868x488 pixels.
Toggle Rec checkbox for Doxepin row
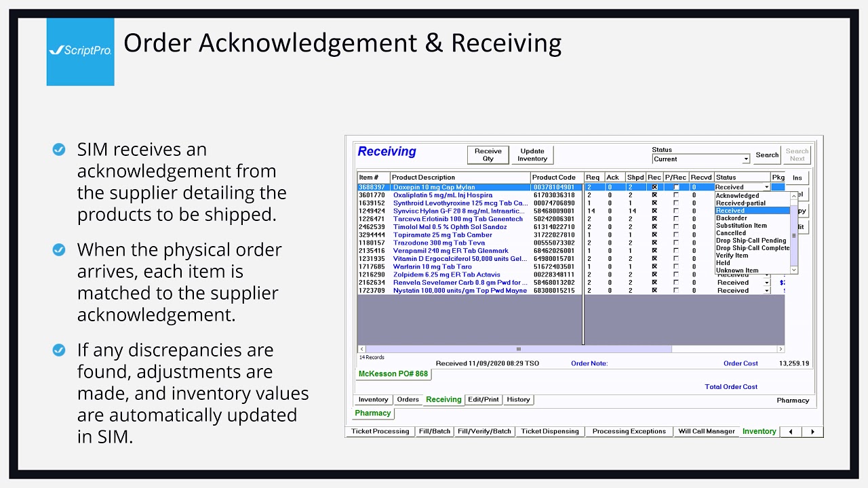[x=654, y=187]
